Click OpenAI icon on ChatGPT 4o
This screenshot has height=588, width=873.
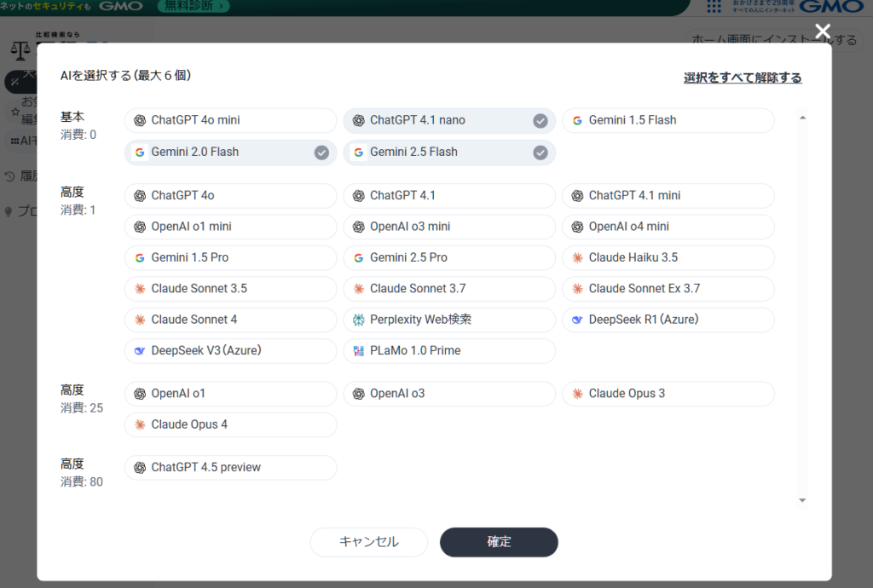coord(140,196)
